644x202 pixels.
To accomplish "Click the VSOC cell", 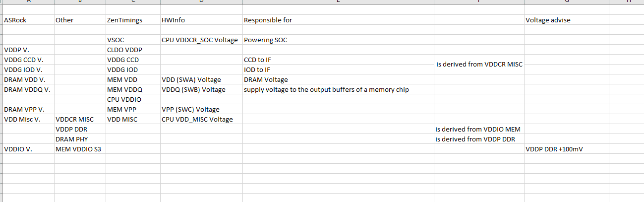I will (133, 40).
